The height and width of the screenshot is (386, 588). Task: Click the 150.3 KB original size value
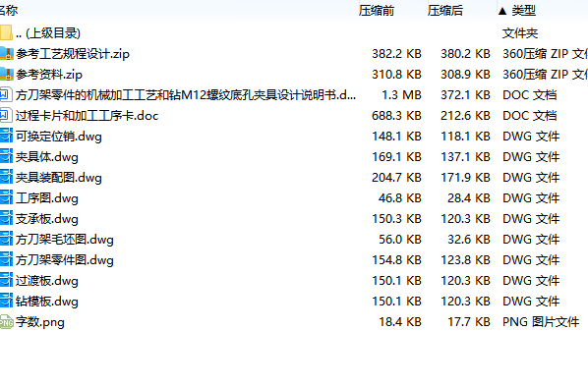396,219
